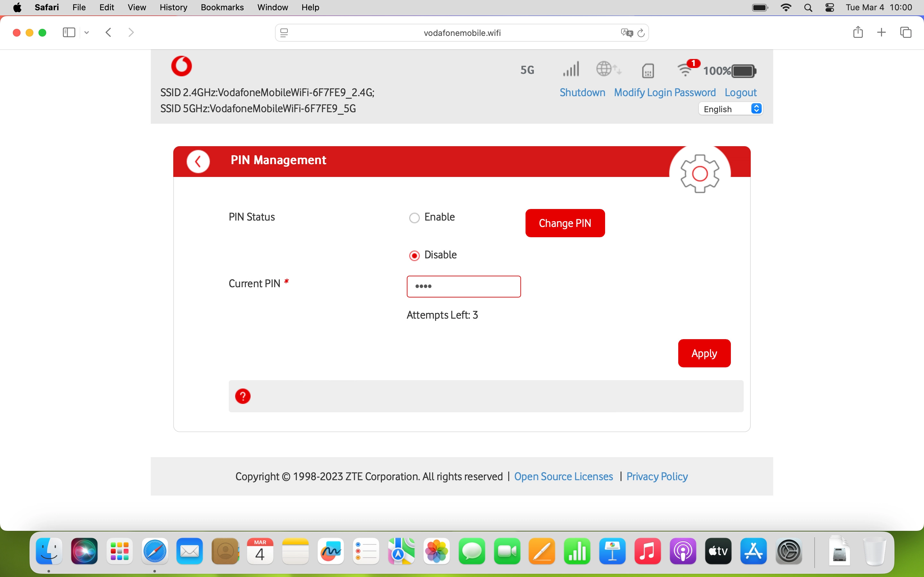Click the Apply button
Viewport: 924px width, 577px height.
point(704,353)
